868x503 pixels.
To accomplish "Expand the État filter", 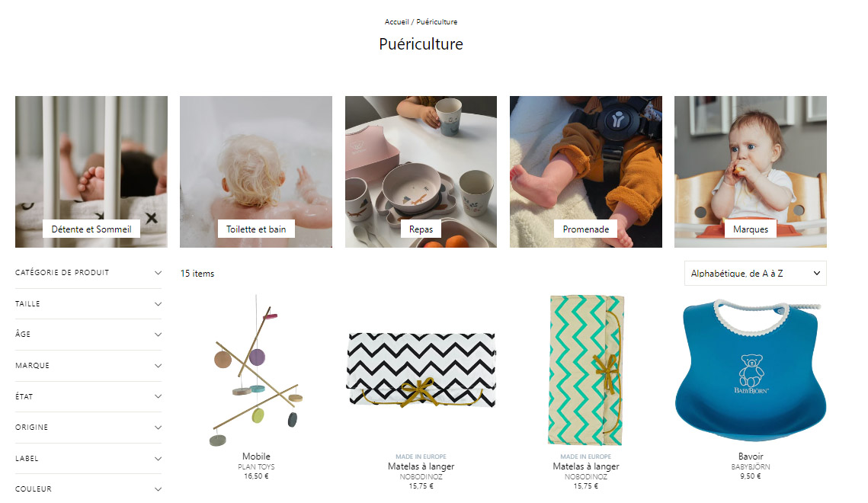I will [x=88, y=397].
